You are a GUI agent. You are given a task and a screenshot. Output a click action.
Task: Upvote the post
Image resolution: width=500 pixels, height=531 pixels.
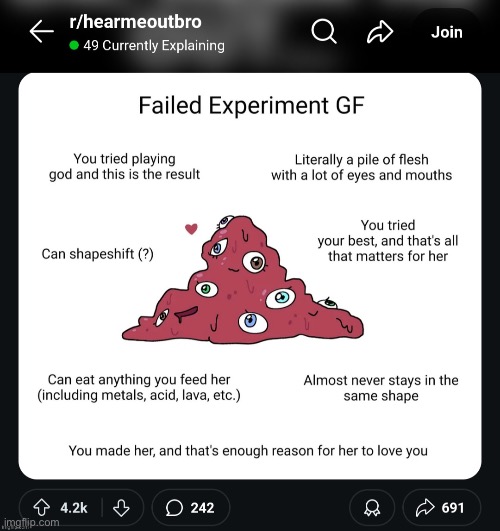coord(42,507)
